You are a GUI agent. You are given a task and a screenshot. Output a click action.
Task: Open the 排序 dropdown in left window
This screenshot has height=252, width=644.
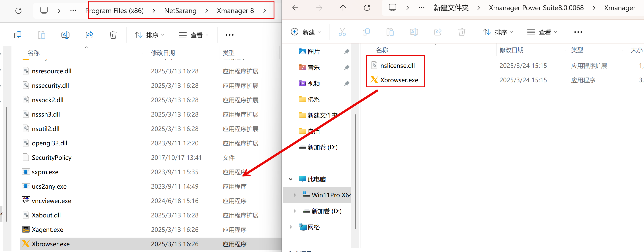click(149, 35)
